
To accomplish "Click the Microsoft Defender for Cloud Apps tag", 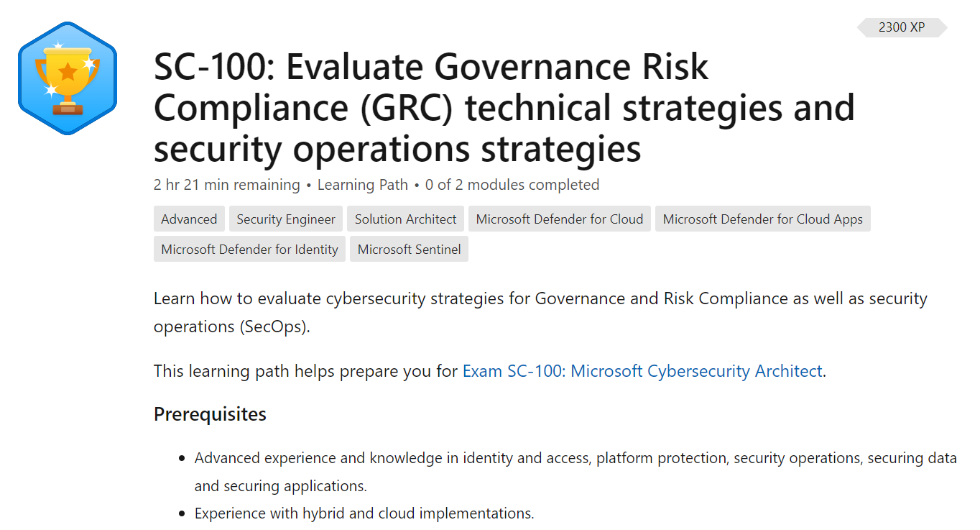I will click(762, 219).
